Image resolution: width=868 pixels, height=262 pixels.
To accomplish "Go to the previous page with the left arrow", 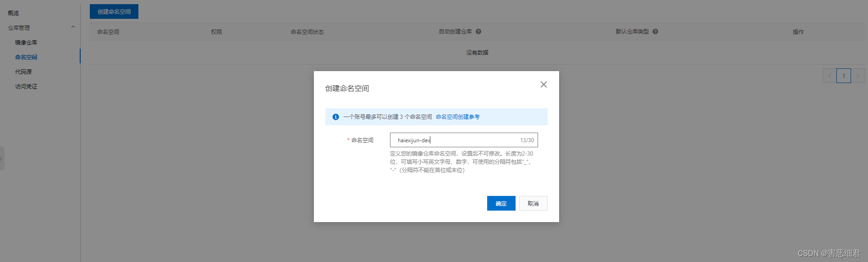I will coord(830,76).
